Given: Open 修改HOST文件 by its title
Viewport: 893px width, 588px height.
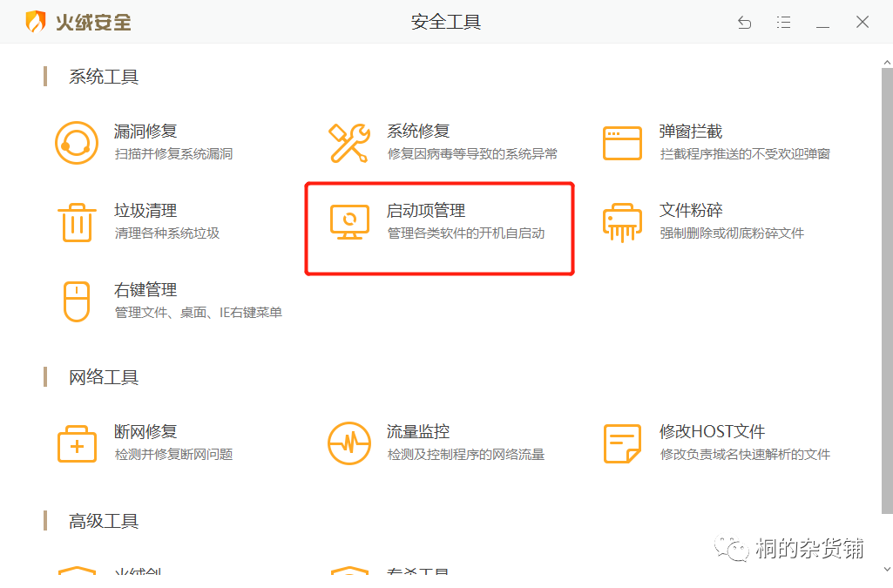Looking at the screenshot, I should coord(712,431).
